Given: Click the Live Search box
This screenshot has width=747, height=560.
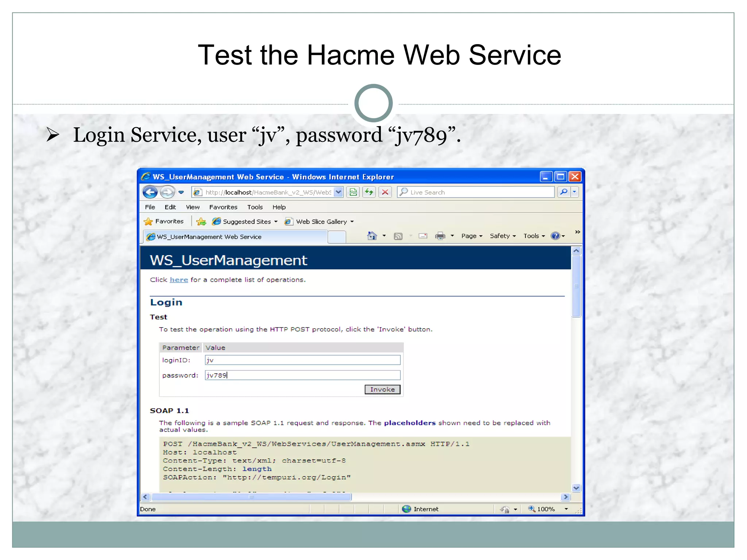Looking at the screenshot, I should click(x=476, y=192).
